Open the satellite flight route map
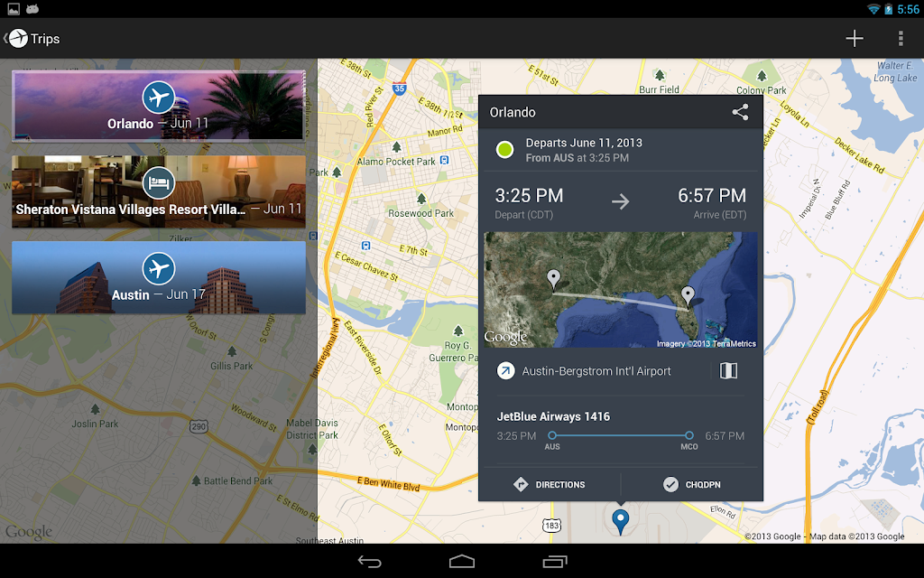 click(621, 290)
